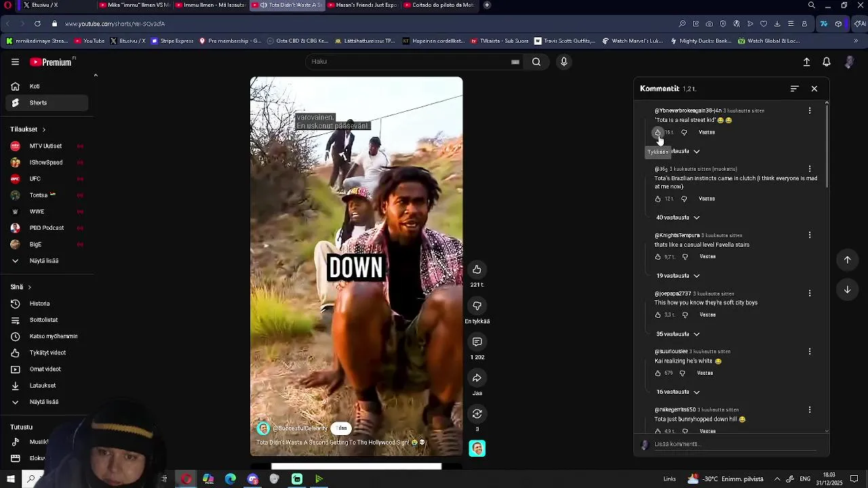
Task: Open comments icon showing 1 202
Action: click(x=477, y=342)
